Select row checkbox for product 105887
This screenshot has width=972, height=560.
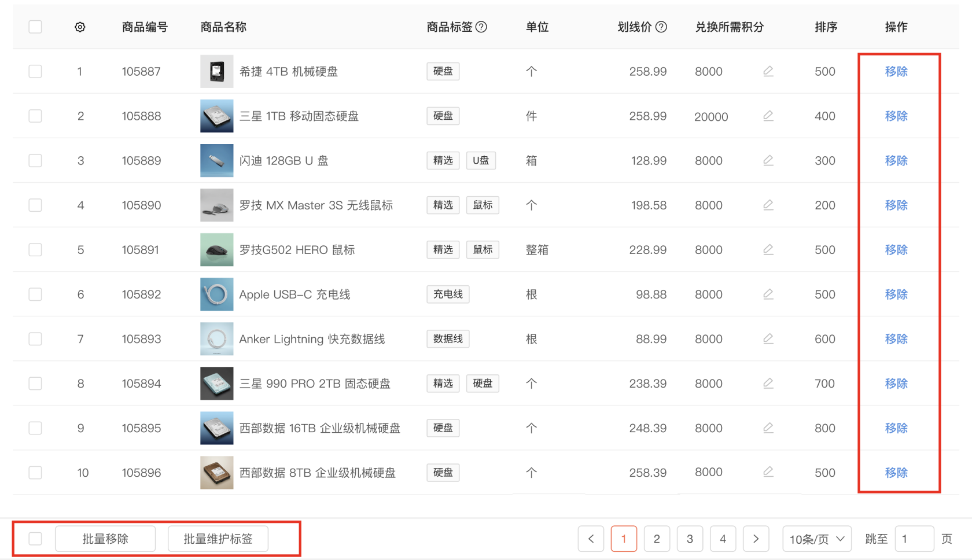[35, 71]
